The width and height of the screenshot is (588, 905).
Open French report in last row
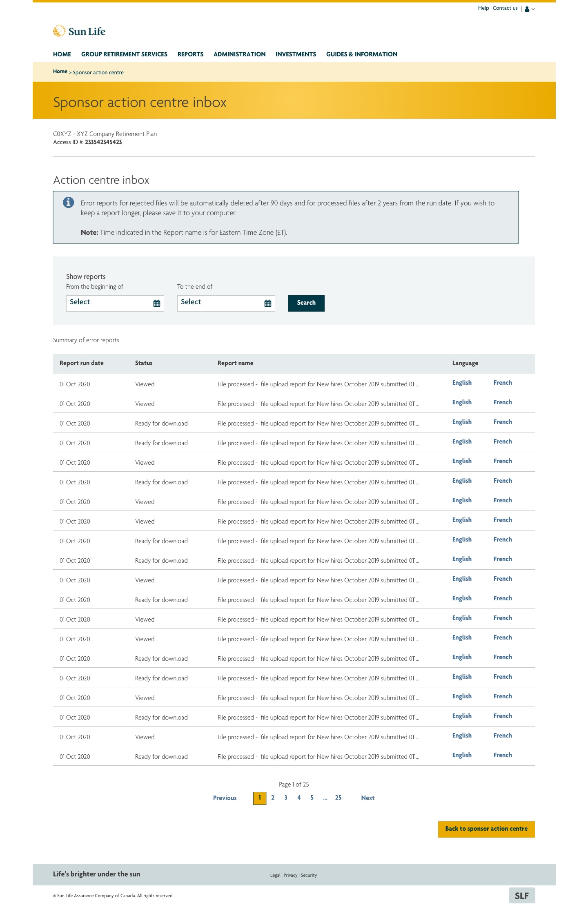[x=503, y=755]
